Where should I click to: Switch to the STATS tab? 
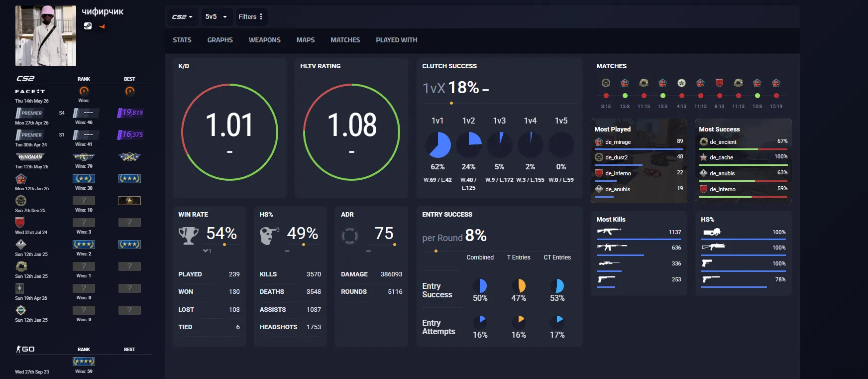[x=182, y=40]
